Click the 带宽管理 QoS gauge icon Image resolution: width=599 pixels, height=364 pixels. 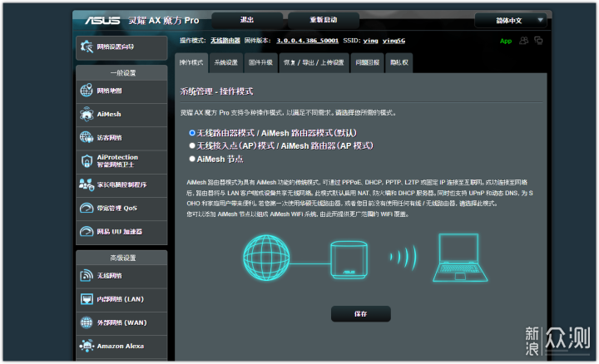coord(87,208)
